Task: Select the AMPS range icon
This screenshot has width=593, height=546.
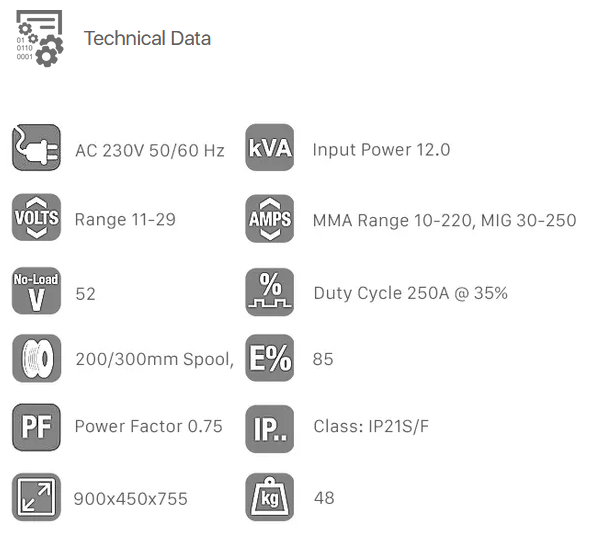Action: click(x=270, y=219)
